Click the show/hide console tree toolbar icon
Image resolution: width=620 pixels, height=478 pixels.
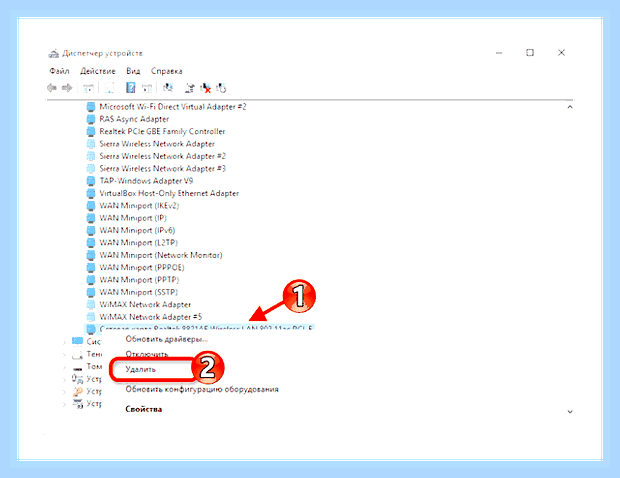[89, 88]
